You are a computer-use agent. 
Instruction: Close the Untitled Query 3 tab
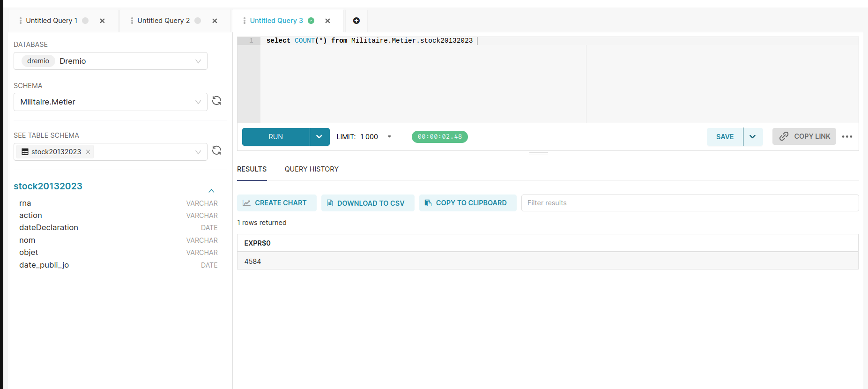327,21
